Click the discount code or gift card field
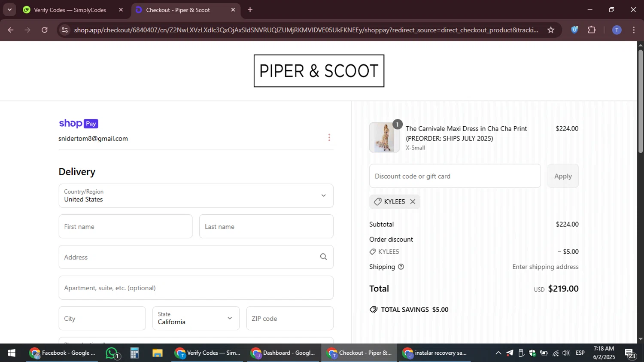The width and height of the screenshot is (644, 362). point(455,176)
